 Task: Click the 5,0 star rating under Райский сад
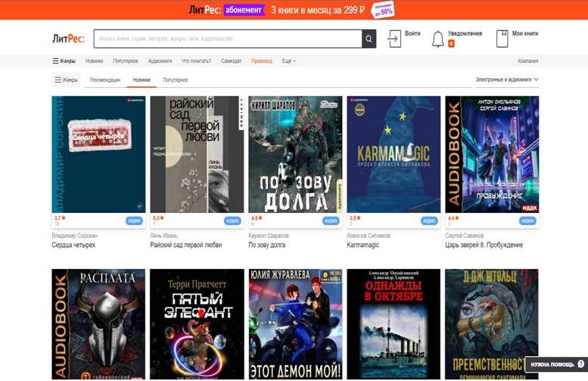[158, 218]
